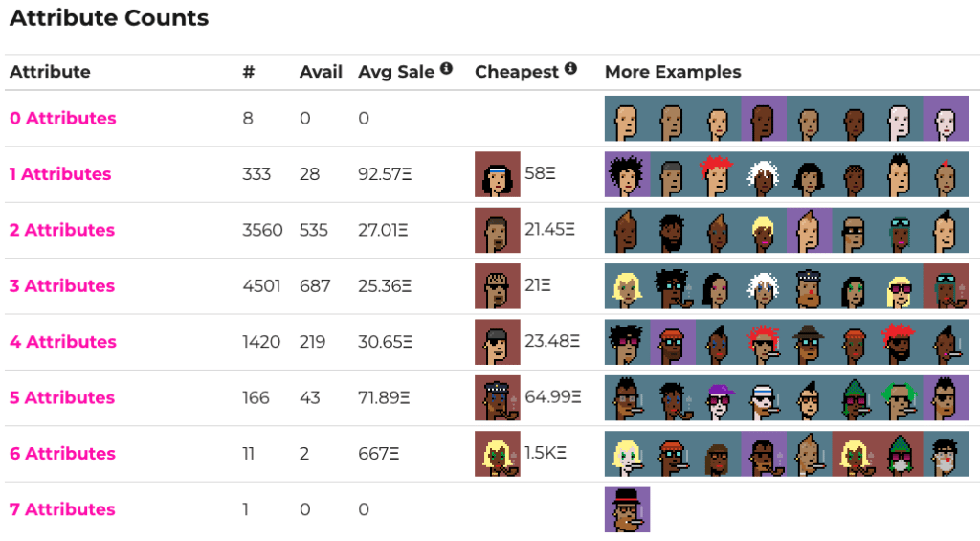The width and height of the screenshot is (980, 541).
Task: Click the top-hat punk with 7 attributes
Action: pyautogui.click(x=628, y=509)
